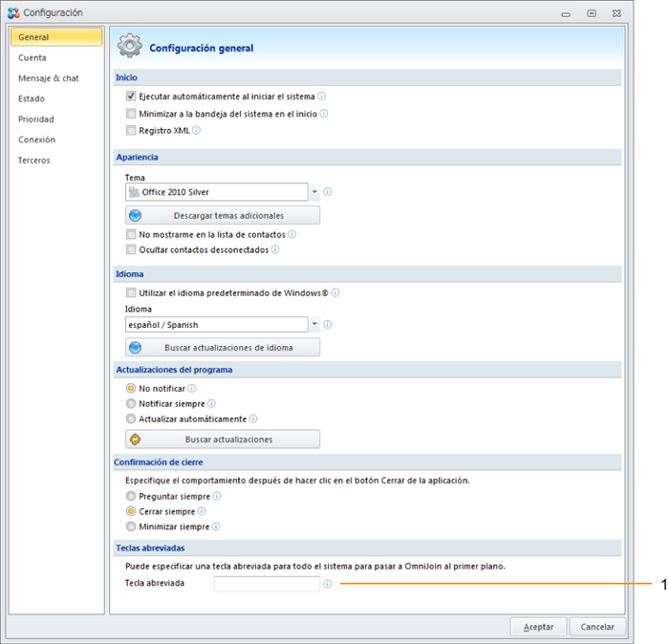Image resolution: width=669 pixels, height=644 pixels.
Task: Select Preguntar siempre radio button
Action: (131, 496)
